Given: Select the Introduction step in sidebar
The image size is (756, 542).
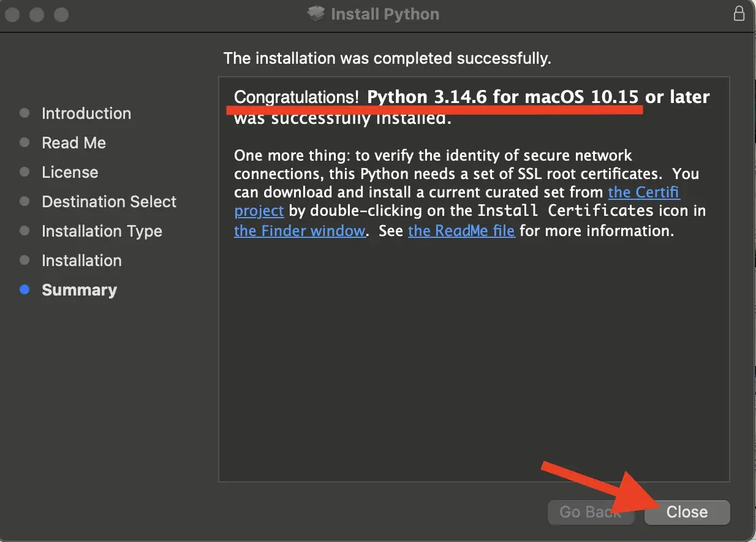Looking at the screenshot, I should [86, 113].
